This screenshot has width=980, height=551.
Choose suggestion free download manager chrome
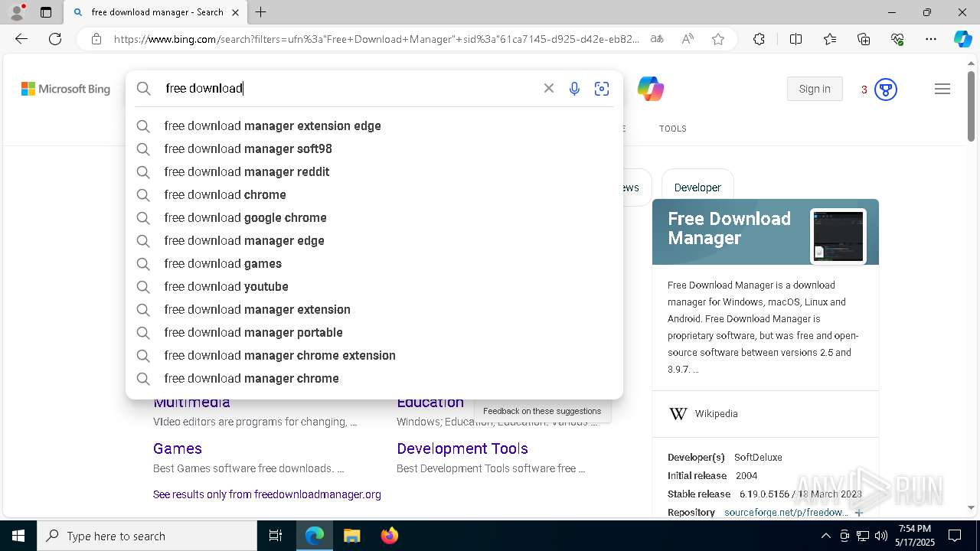pyautogui.click(x=374, y=378)
